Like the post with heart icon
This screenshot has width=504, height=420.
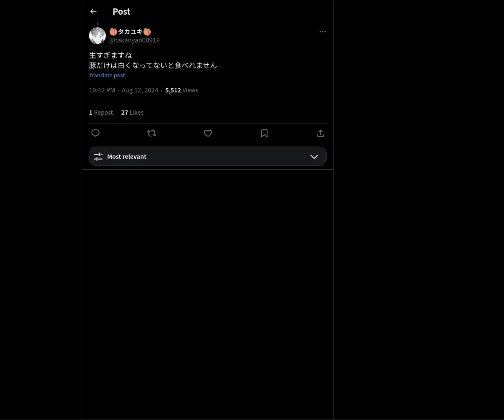click(x=208, y=133)
